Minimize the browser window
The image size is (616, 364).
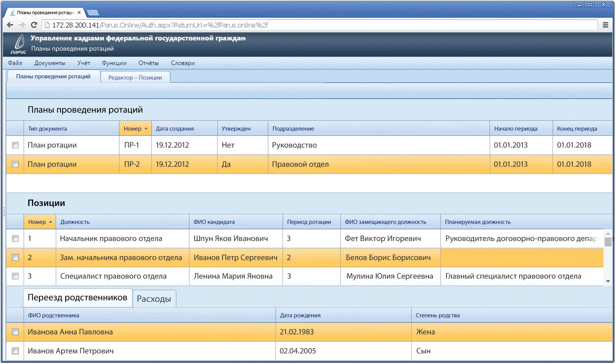[x=579, y=5]
